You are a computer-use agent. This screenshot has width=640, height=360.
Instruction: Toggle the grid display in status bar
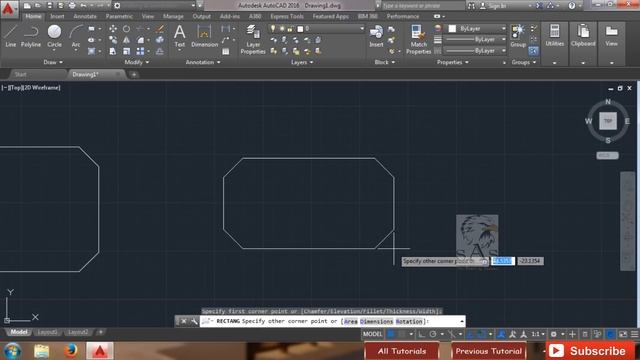[391, 334]
